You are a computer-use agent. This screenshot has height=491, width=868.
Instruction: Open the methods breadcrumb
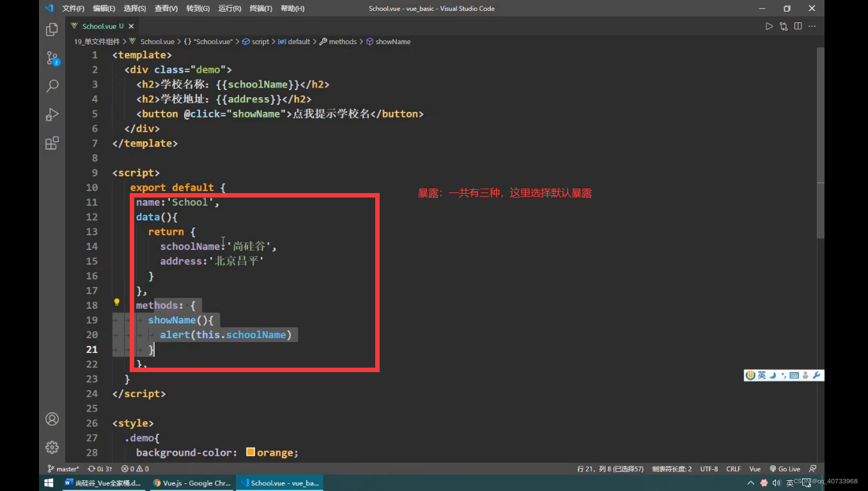click(338, 42)
